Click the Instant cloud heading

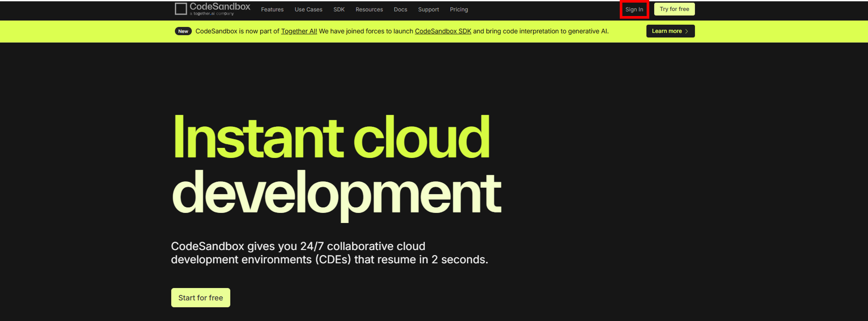332,137
